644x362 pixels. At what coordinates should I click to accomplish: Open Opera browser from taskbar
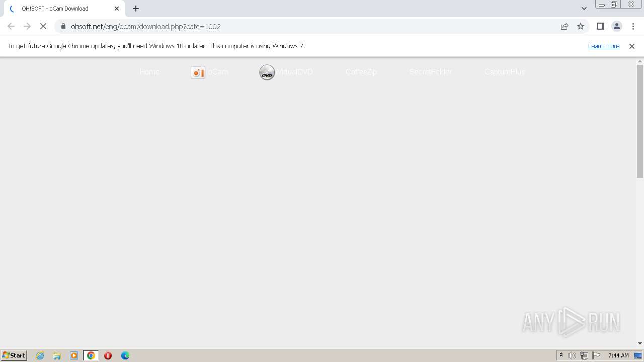coord(108,355)
